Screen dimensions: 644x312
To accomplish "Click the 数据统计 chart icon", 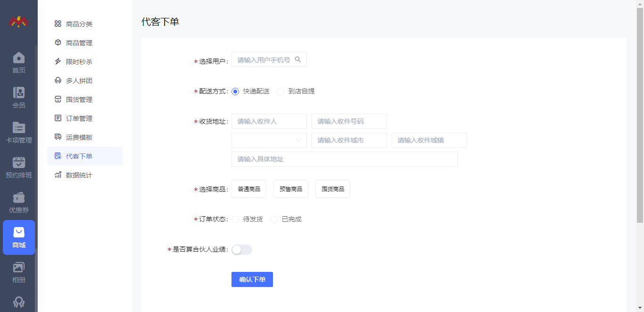I will 58,175.
